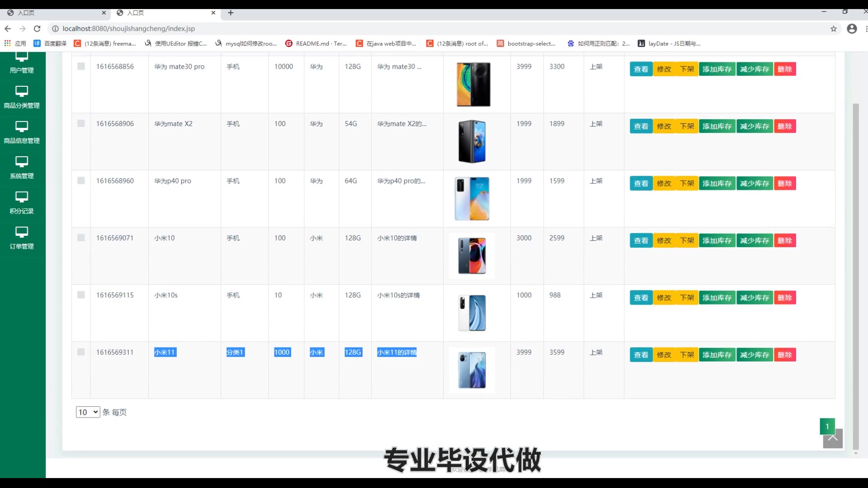Open 用户管理 in the sidebar
This screenshot has width=868, height=488.
pos(22,63)
